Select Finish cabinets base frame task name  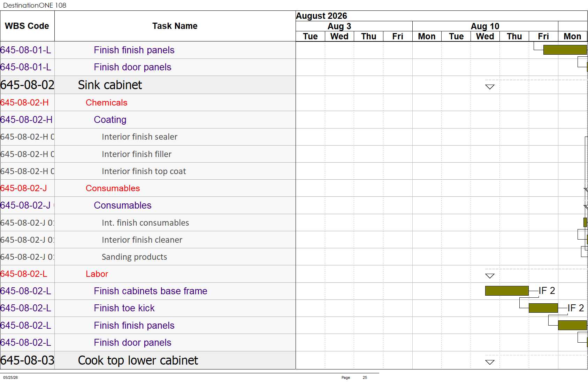click(x=151, y=291)
